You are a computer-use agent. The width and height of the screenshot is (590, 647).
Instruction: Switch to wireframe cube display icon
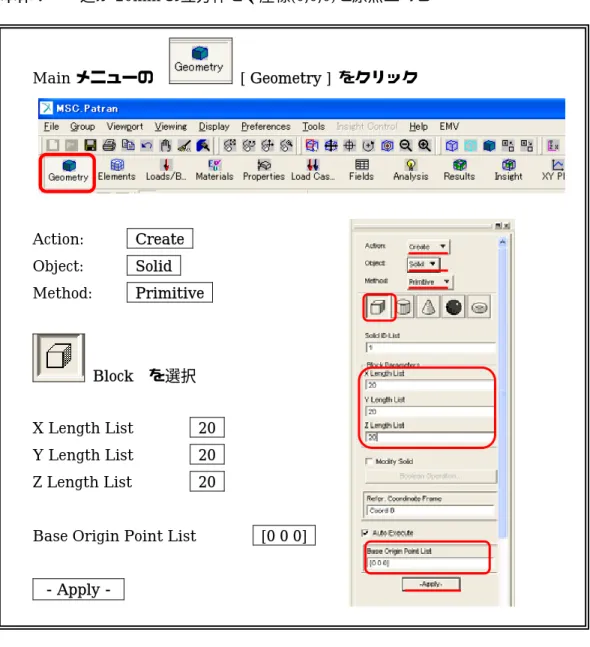(x=452, y=145)
